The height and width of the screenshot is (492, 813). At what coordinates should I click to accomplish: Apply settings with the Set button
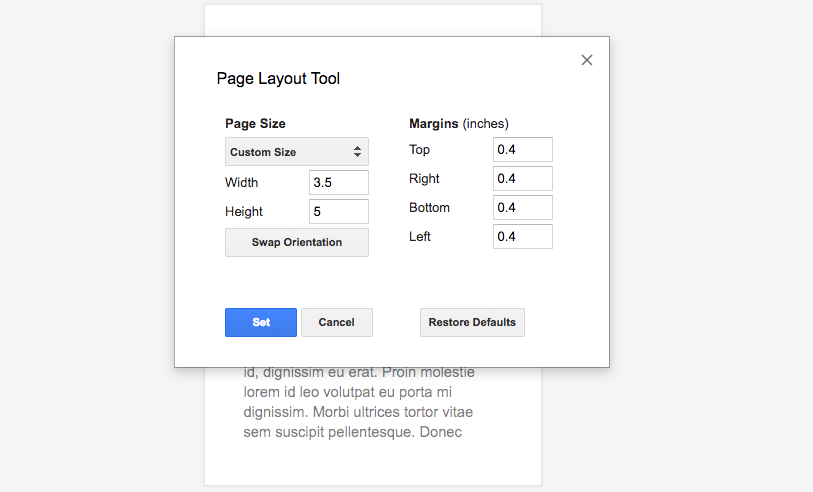coord(261,322)
